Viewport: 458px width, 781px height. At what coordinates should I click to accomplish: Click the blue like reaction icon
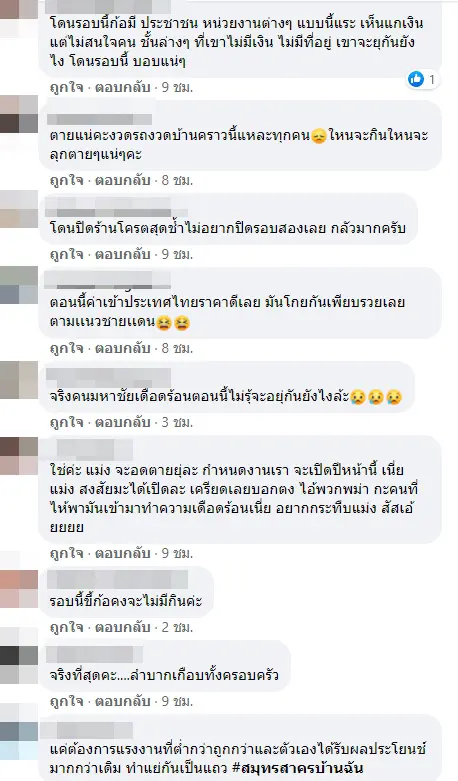[416, 78]
